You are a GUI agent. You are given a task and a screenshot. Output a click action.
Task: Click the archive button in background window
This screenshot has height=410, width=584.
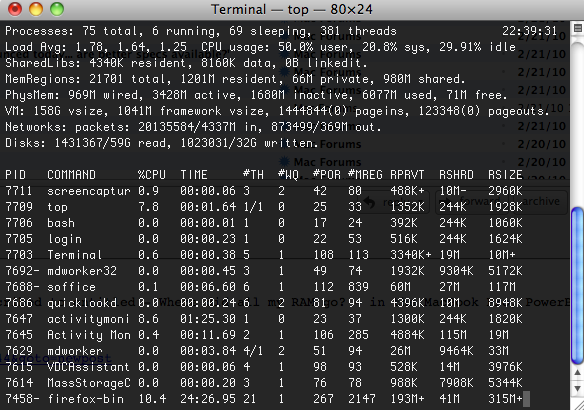point(541,201)
